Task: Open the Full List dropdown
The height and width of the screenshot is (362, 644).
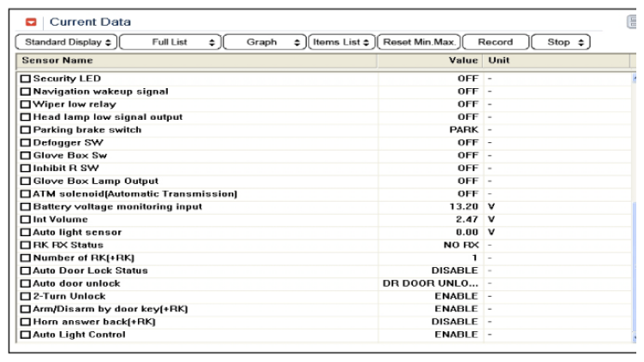Action: [x=170, y=42]
